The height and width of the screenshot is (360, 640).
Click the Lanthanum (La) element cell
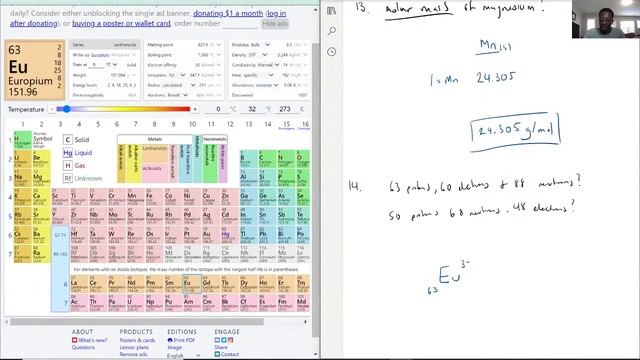click(x=78, y=284)
